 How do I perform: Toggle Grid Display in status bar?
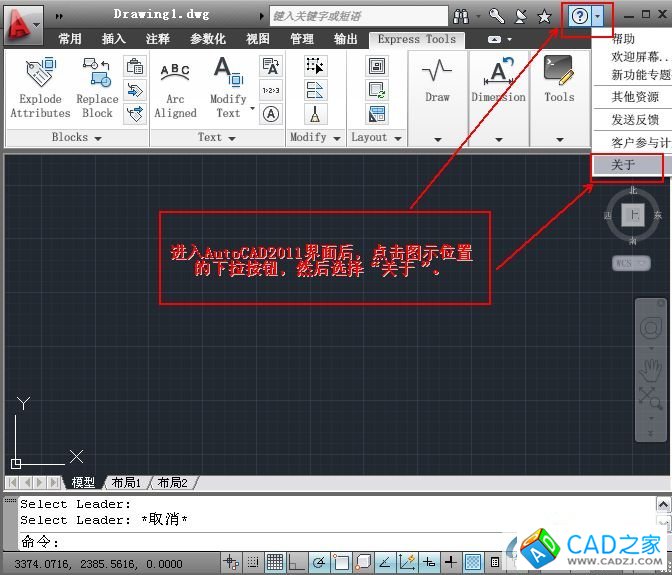pos(274,562)
